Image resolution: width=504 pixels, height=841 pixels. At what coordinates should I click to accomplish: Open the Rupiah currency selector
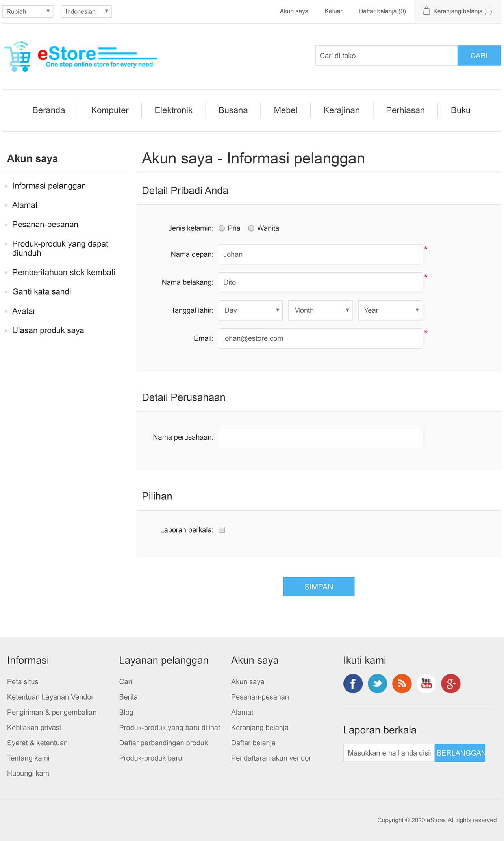[x=28, y=11]
